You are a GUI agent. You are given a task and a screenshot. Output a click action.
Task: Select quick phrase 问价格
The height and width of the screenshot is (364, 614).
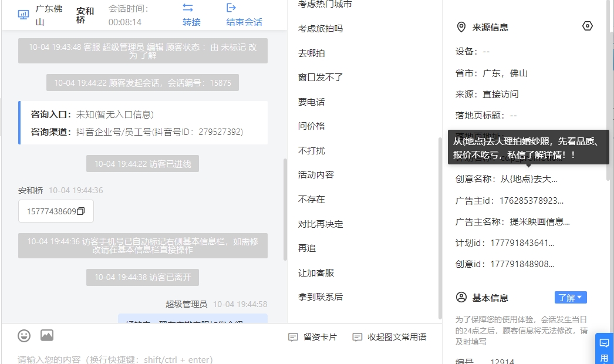[311, 126]
